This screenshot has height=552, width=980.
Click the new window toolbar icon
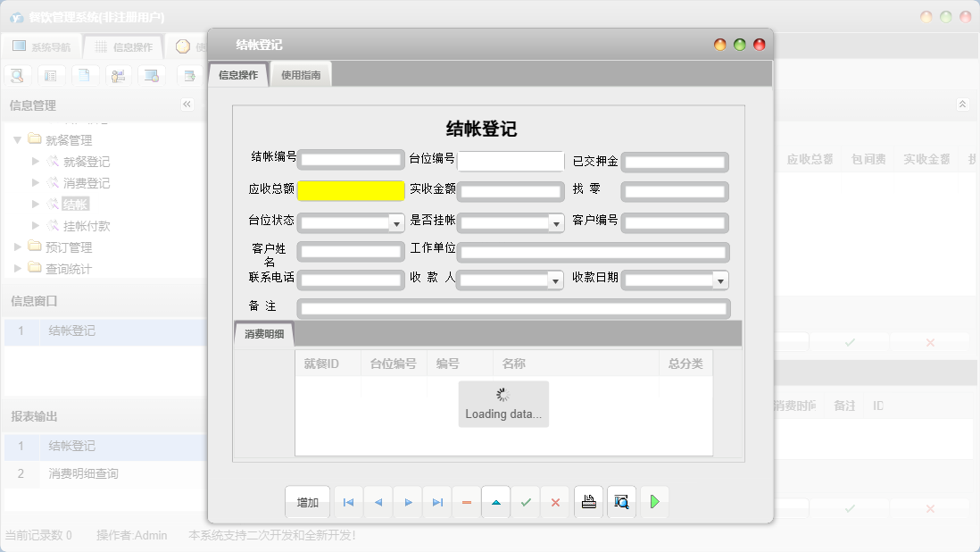pos(190,75)
